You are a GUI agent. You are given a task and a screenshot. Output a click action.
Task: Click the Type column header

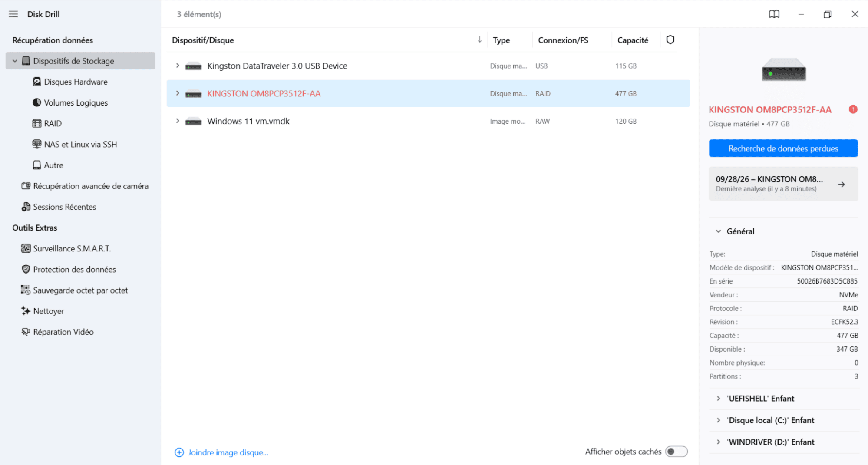[x=501, y=40]
